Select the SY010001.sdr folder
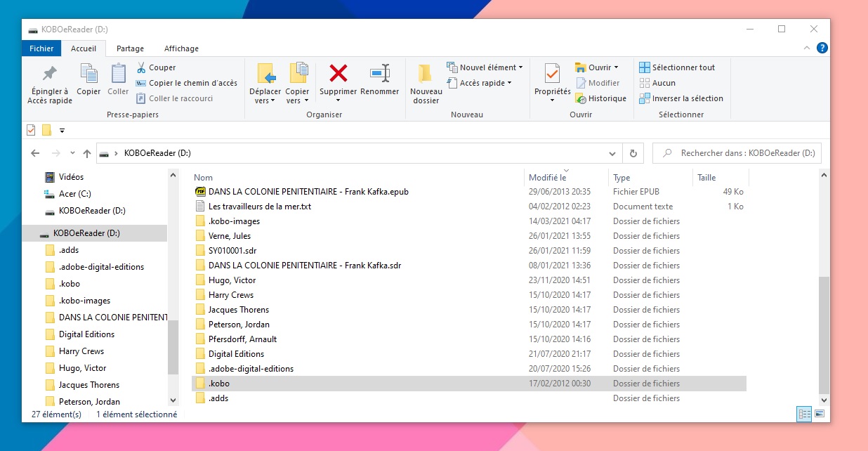Screen dimensions: 868x451 coord(468,251)
